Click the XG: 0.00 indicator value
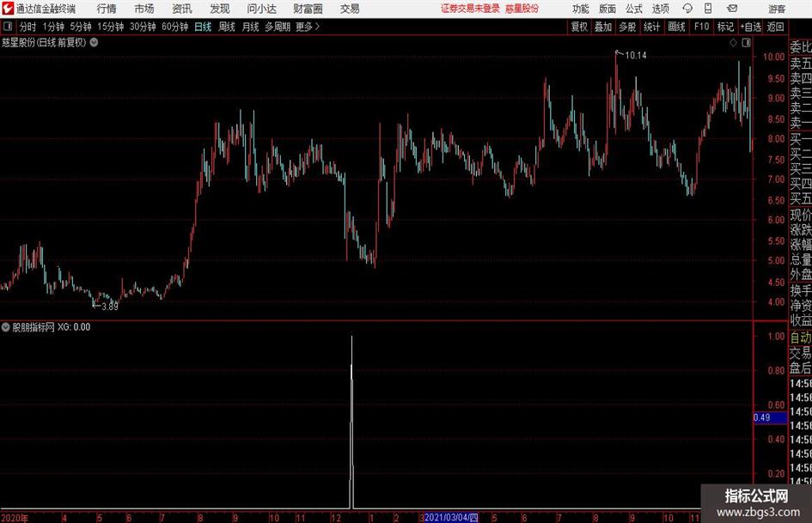 click(x=74, y=327)
